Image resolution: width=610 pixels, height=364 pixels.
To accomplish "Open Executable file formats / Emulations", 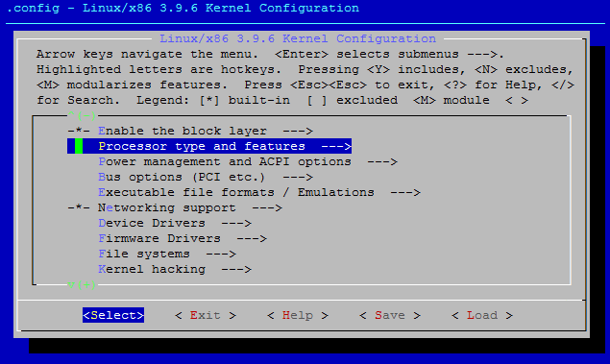I will pyautogui.click(x=259, y=192).
